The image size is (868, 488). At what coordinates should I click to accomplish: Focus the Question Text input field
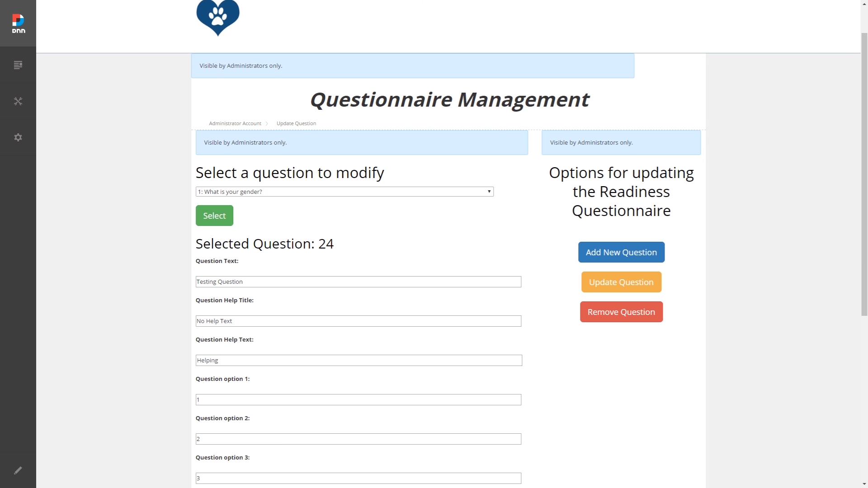pos(359,282)
